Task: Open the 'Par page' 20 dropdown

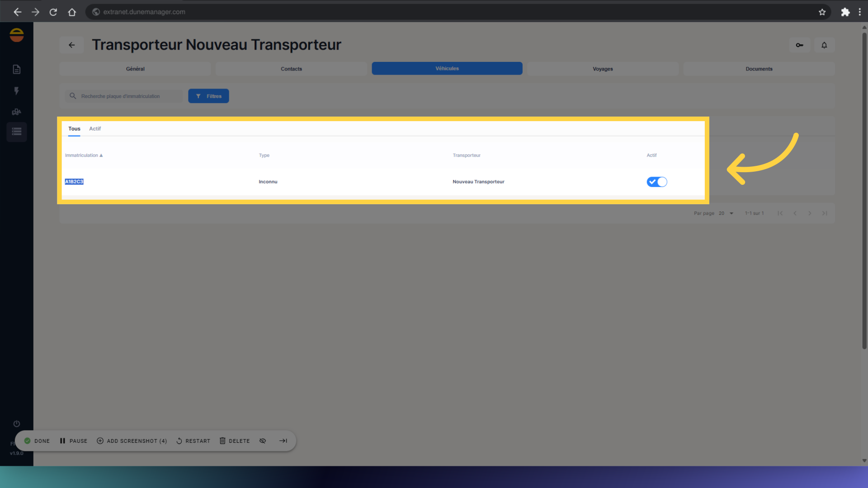Action: (725, 213)
